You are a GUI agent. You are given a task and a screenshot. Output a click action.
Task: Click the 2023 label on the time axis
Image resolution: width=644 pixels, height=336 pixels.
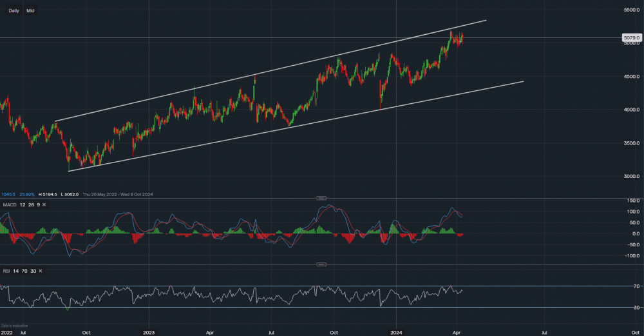pos(148,333)
